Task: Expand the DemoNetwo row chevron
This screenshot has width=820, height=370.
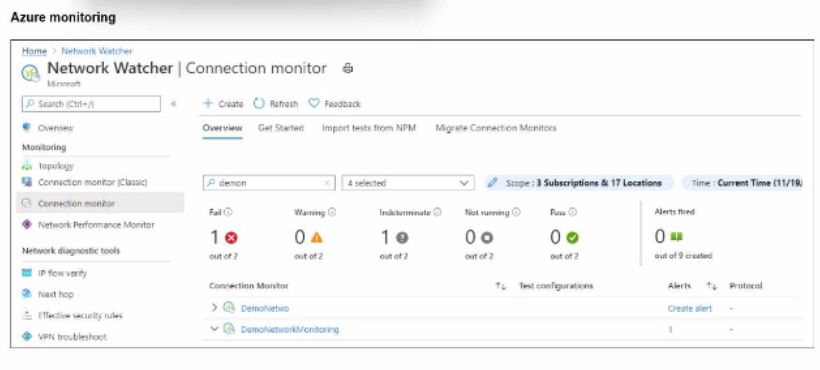Action: click(214, 308)
